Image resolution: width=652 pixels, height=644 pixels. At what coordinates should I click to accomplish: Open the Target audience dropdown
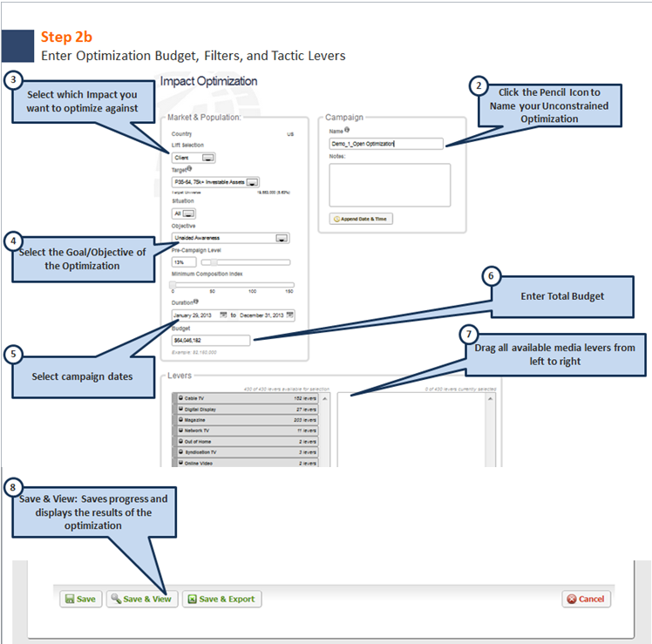pyautogui.click(x=252, y=182)
